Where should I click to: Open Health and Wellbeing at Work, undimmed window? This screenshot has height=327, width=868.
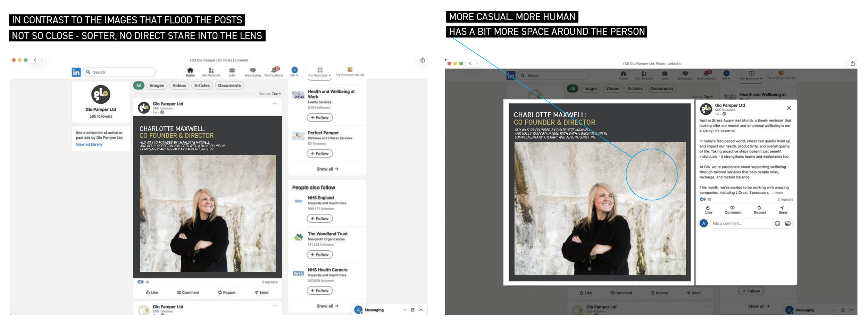tap(331, 94)
